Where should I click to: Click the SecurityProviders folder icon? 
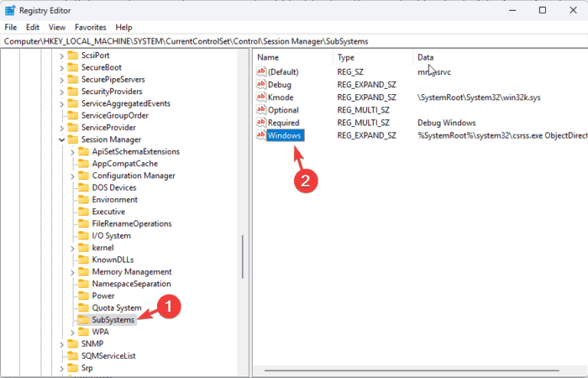72,92
